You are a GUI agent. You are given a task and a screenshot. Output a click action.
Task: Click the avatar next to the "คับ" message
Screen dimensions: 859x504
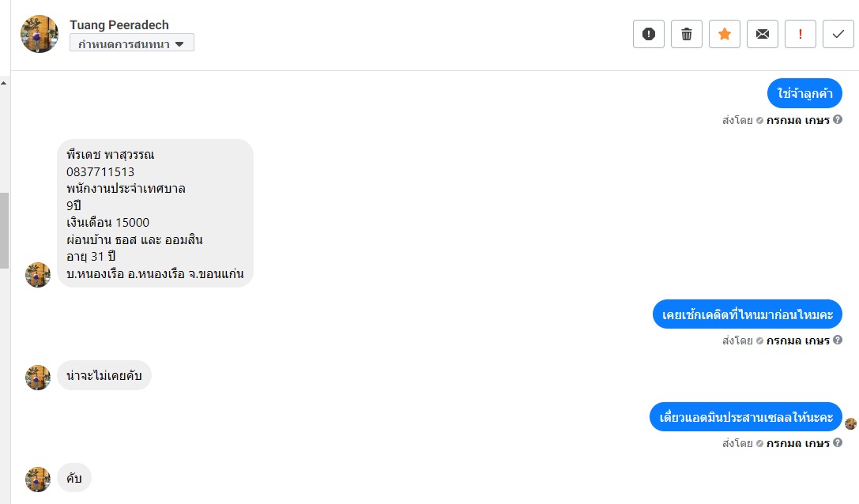tap(38, 479)
